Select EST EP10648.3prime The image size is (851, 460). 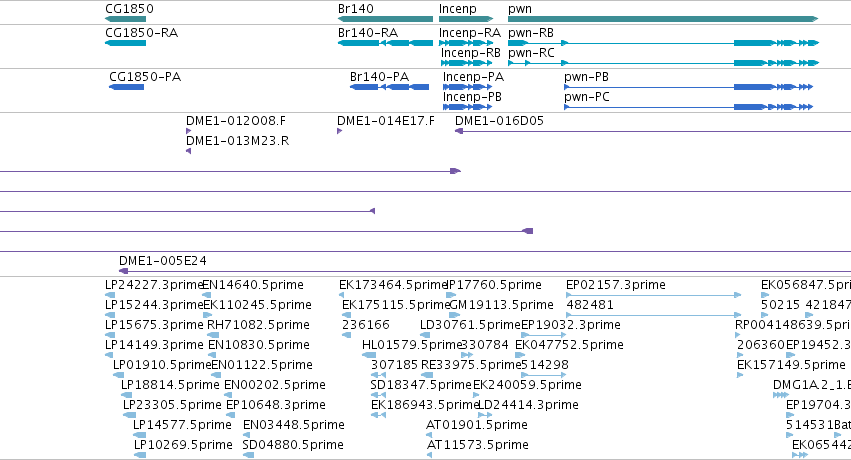click(x=276, y=405)
